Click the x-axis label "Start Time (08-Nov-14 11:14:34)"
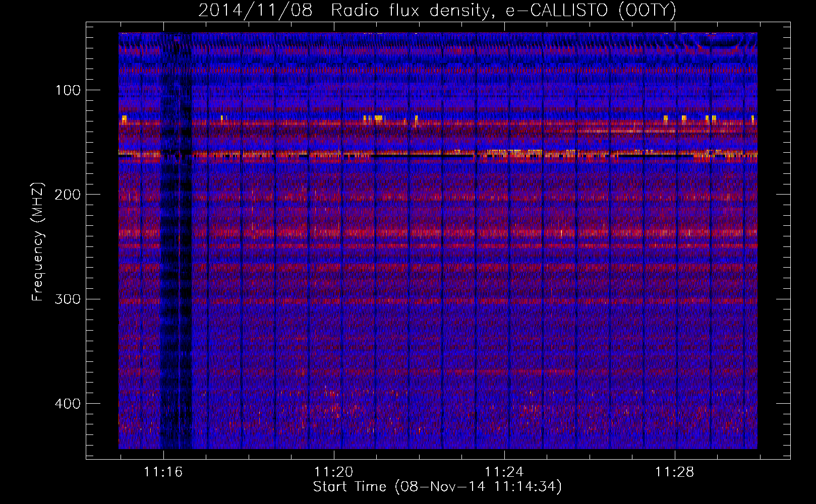816x504 pixels. 437,487
